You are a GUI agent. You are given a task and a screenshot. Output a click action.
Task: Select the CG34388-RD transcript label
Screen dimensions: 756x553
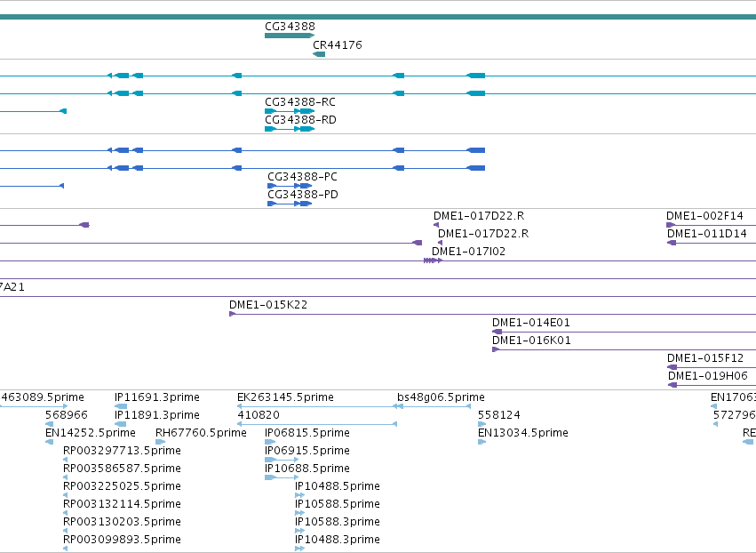(x=300, y=120)
